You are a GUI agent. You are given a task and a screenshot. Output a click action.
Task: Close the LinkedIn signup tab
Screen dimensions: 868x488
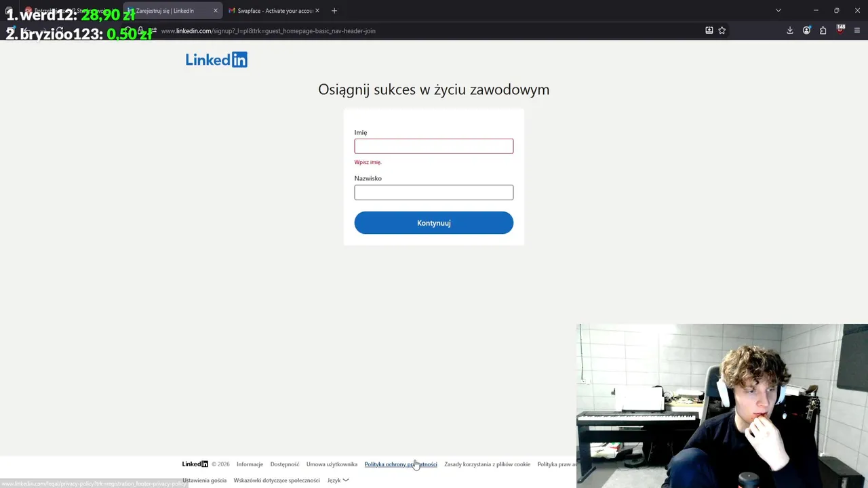(216, 11)
